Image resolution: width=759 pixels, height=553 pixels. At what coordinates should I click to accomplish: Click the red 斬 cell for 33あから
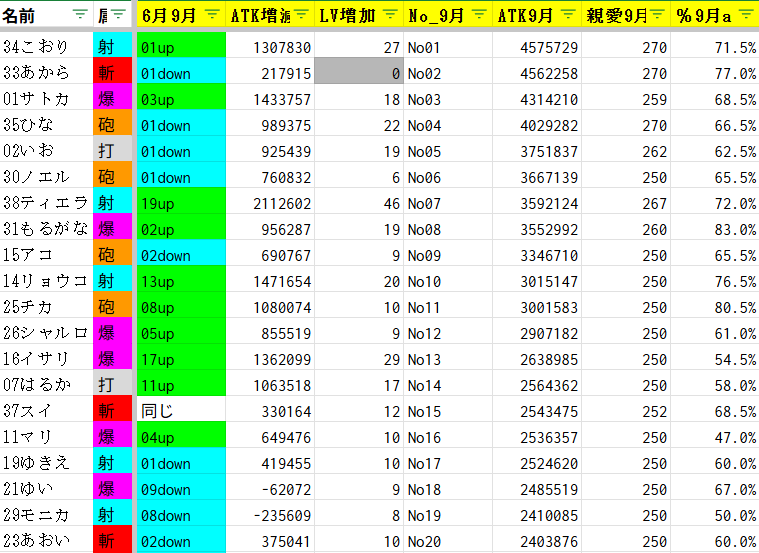point(106,73)
